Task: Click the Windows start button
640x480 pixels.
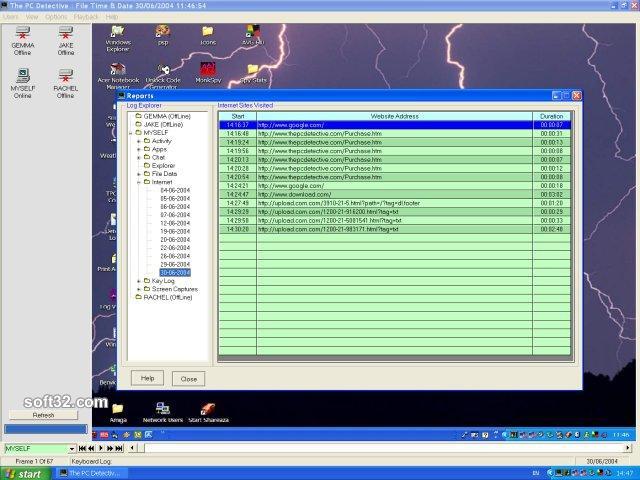Action: [x=25, y=474]
